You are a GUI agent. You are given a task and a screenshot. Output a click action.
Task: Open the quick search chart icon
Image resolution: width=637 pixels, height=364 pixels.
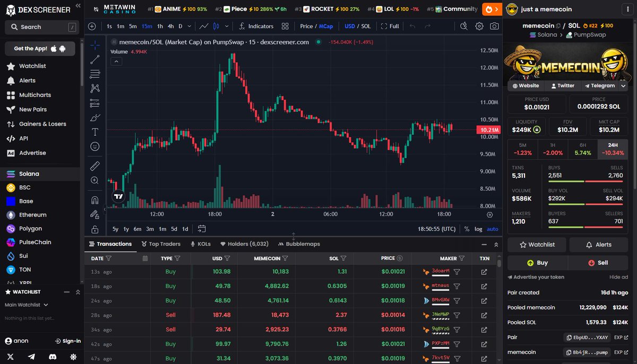tap(464, 26)
